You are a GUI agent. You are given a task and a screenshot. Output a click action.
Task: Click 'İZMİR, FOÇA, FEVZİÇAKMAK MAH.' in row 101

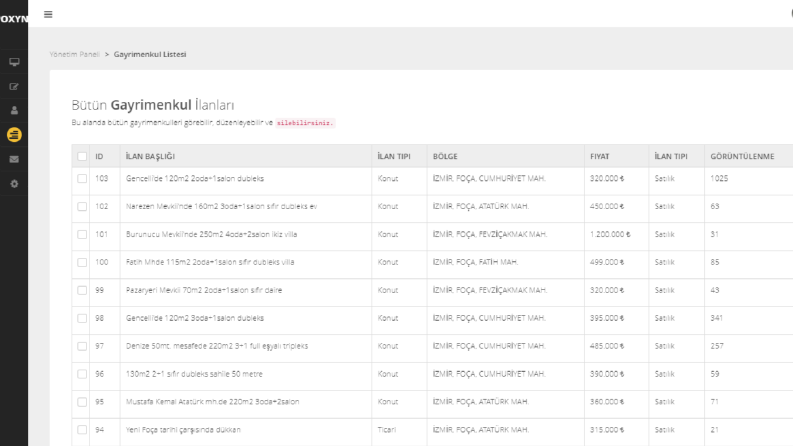490,234
